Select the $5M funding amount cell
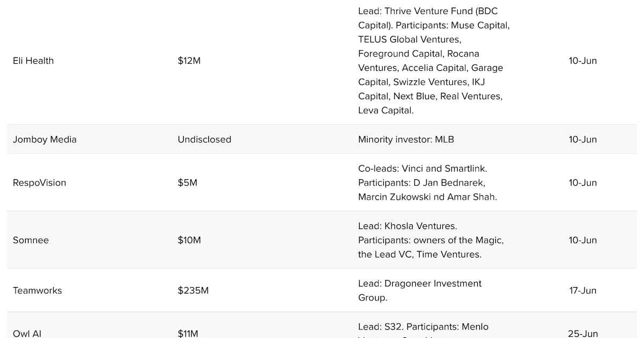644x338 pixels. (x=187, y=183)
